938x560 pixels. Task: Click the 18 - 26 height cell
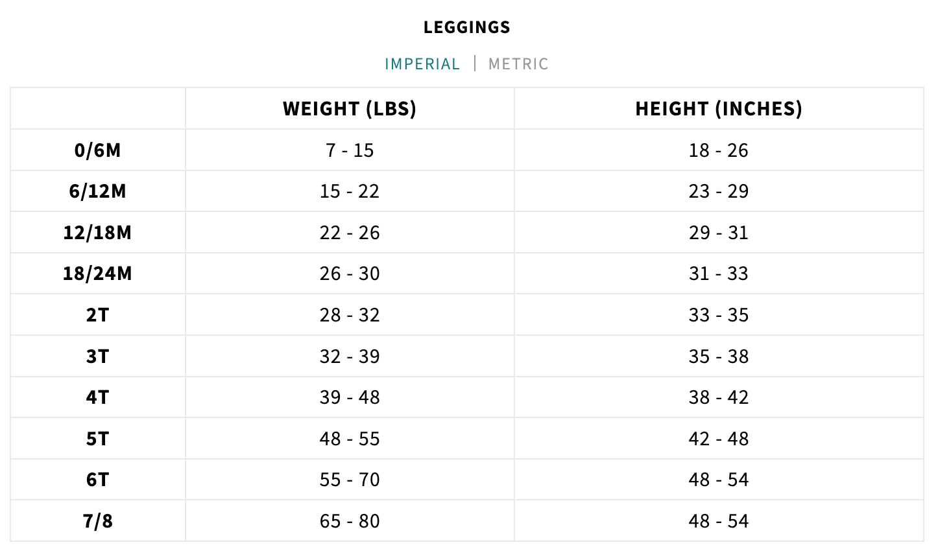(719, 150)
